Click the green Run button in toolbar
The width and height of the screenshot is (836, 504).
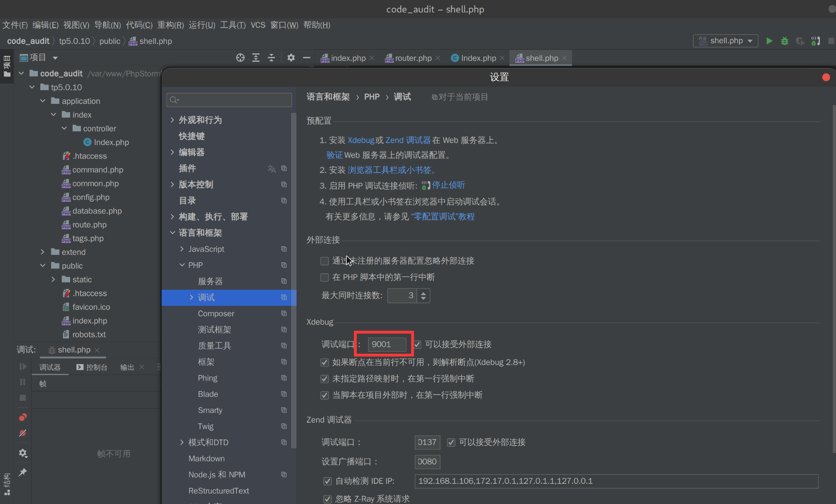click(769, 41)
